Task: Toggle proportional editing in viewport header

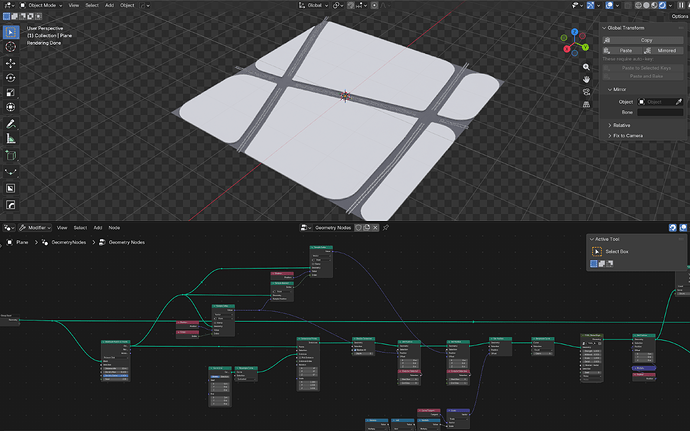Action: tap(374, 5)
